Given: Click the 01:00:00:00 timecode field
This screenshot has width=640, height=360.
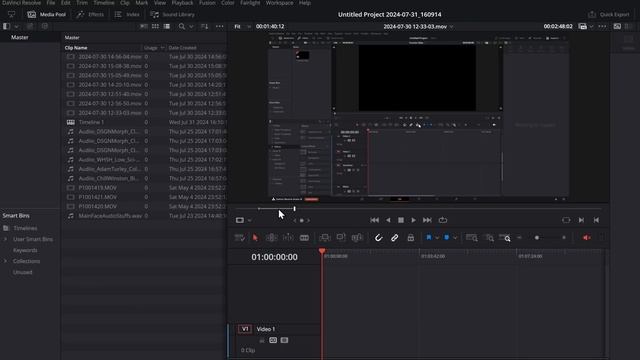Looking at the screenshot, I should coord(274,257).
